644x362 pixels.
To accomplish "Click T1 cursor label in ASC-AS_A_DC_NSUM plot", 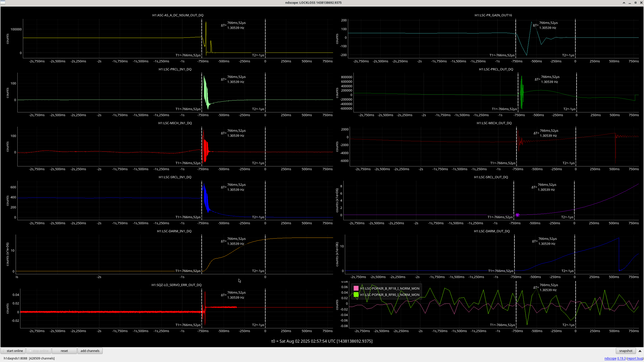I will coord(188,55).
